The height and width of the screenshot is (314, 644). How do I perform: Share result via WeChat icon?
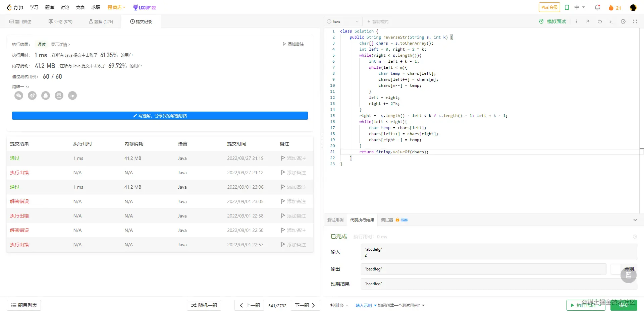tap(19, 96)
